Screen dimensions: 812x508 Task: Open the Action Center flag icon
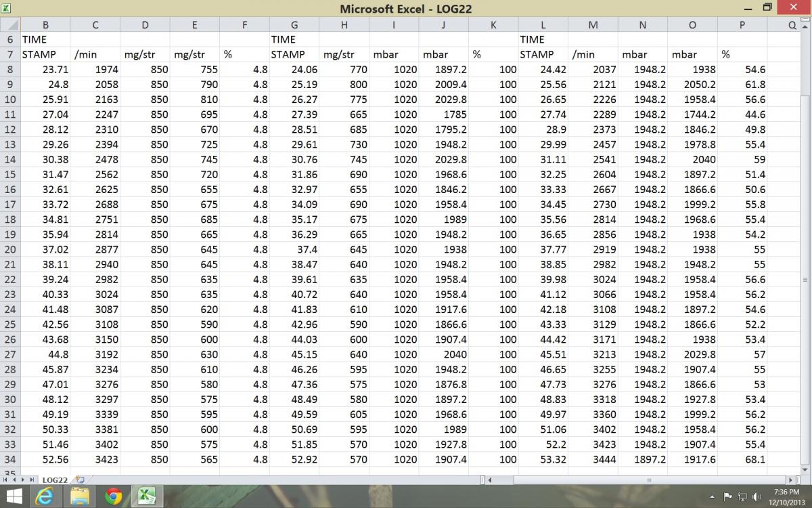(x=728, y=497)
